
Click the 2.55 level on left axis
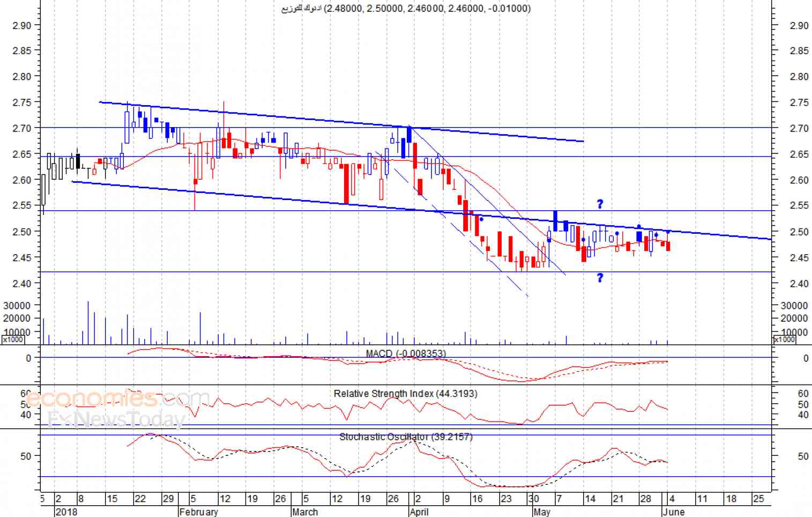[21, 205]
